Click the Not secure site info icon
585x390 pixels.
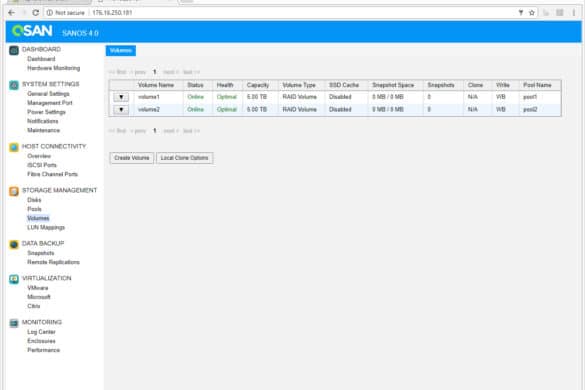pos(49,13)
